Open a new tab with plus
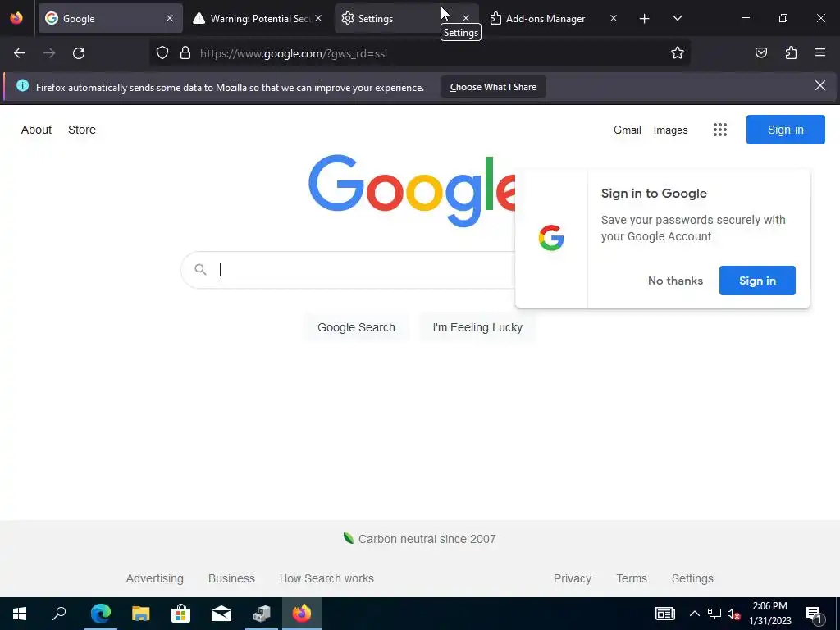The height and width of the screenshot is (630, 840). [x=644, y=19]
